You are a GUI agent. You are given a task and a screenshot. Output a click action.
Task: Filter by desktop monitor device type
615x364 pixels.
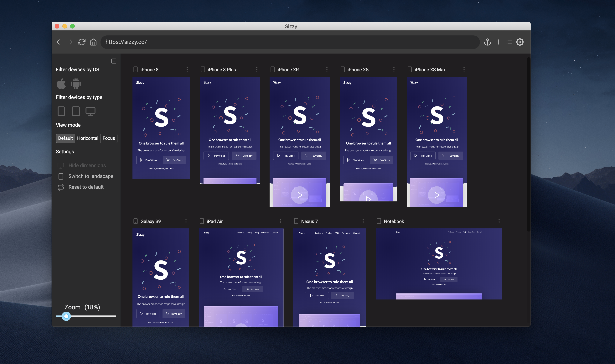[x=90, y=111]
